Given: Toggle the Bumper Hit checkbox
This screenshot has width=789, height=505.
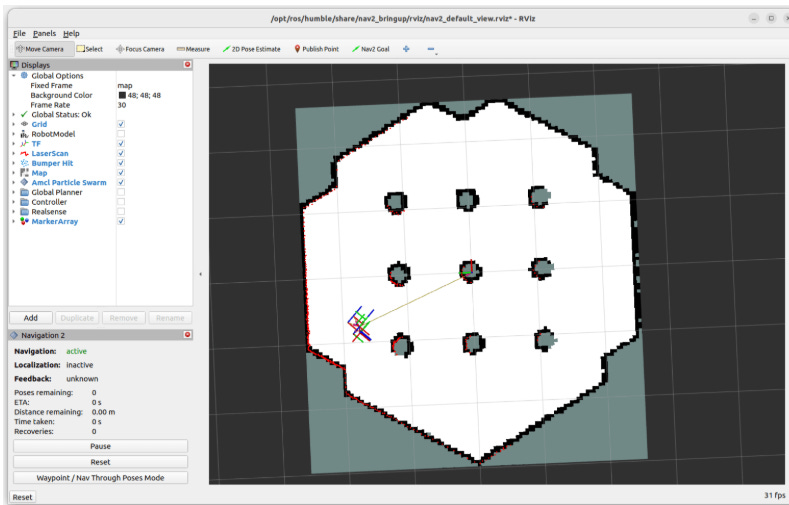Looking at the screenshot, I should coord(121,163).
